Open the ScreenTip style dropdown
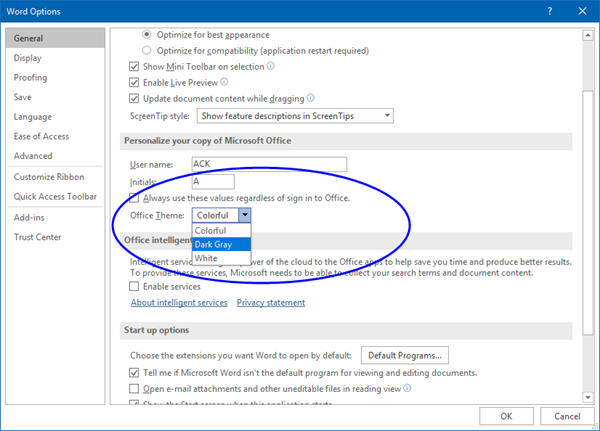This screenshot has height=431, width=600. [295, 116]
